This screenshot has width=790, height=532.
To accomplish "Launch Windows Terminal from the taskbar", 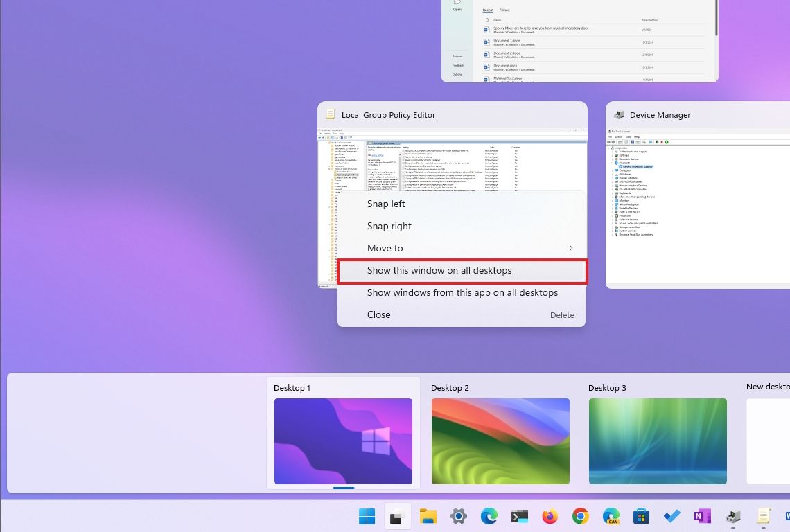I will point(519,516).
